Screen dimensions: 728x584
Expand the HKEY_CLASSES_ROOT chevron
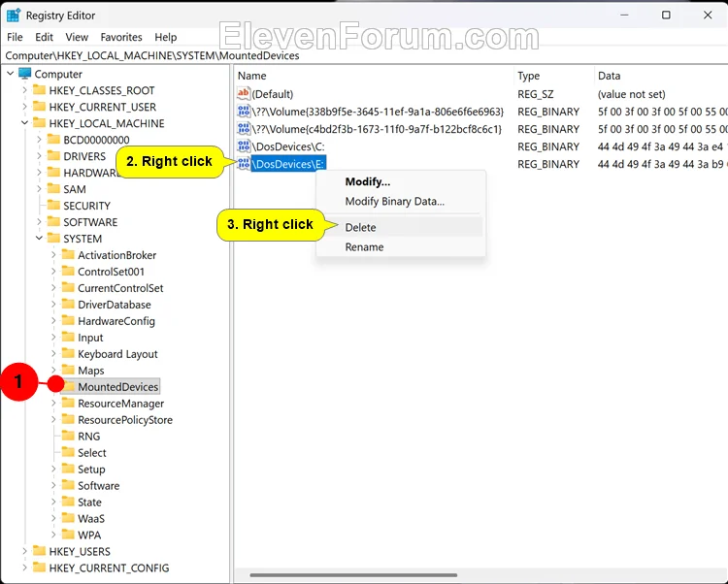coord(24,90)
